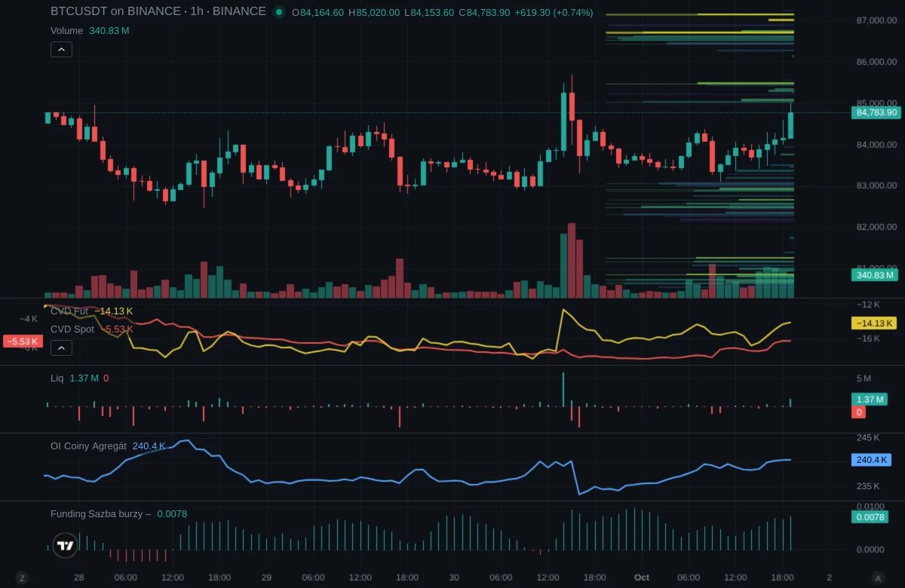Select the CVD Spot indicator label
The image size is (905, 588).
[x=72, y=329]
